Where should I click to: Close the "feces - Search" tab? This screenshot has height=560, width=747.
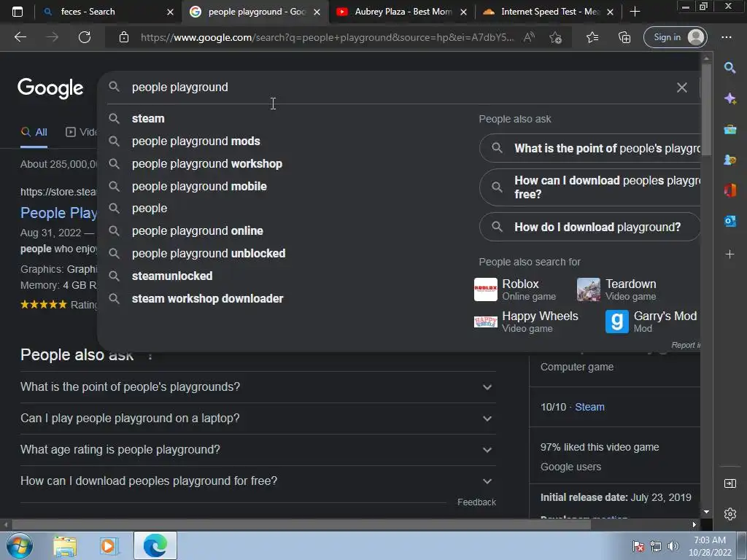coord(170,12)
